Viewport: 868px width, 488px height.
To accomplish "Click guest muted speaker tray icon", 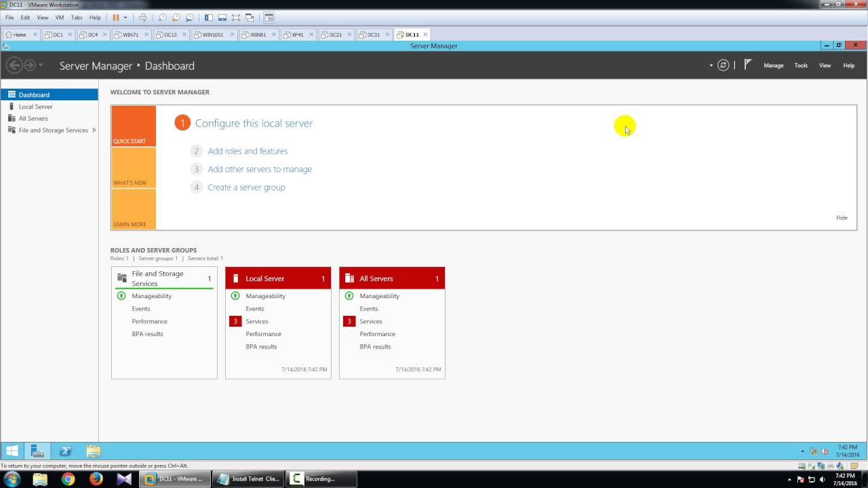I will point(825,451).
